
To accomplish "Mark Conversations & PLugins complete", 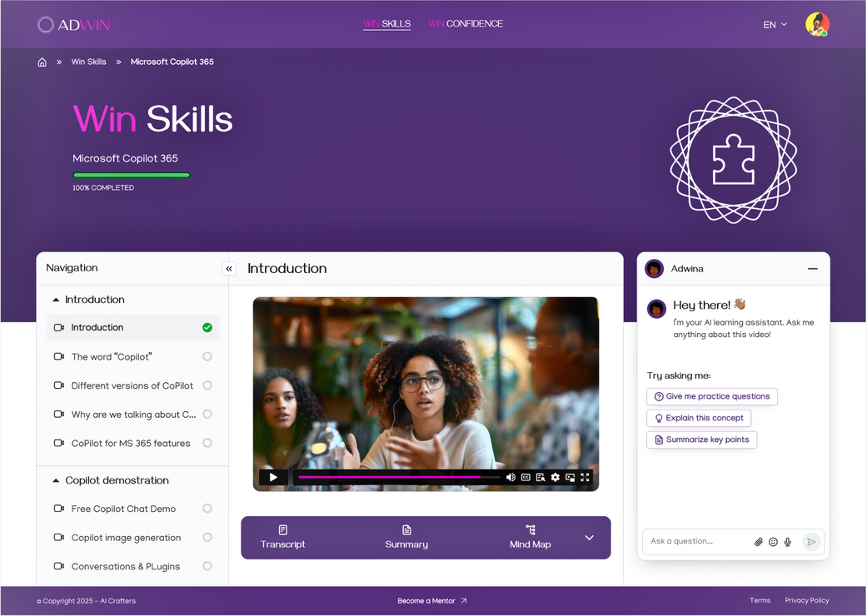I will [207, 566].
